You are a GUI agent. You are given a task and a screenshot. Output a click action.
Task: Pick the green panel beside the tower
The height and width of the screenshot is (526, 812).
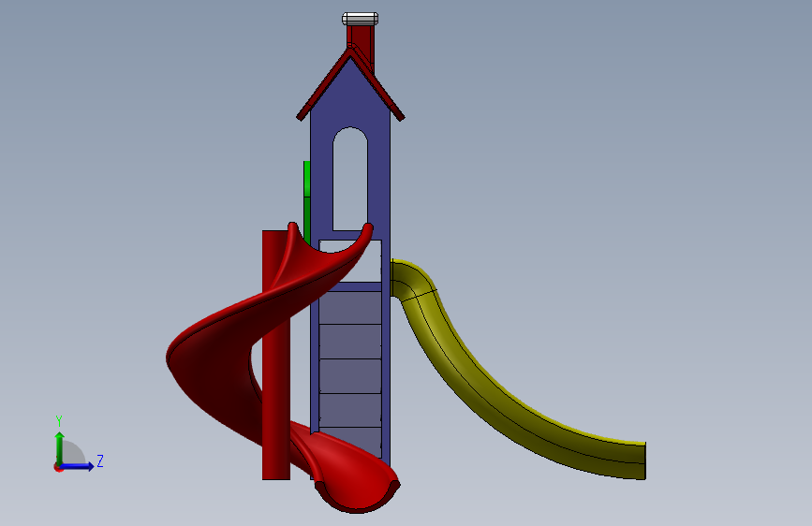pos(306,202)
